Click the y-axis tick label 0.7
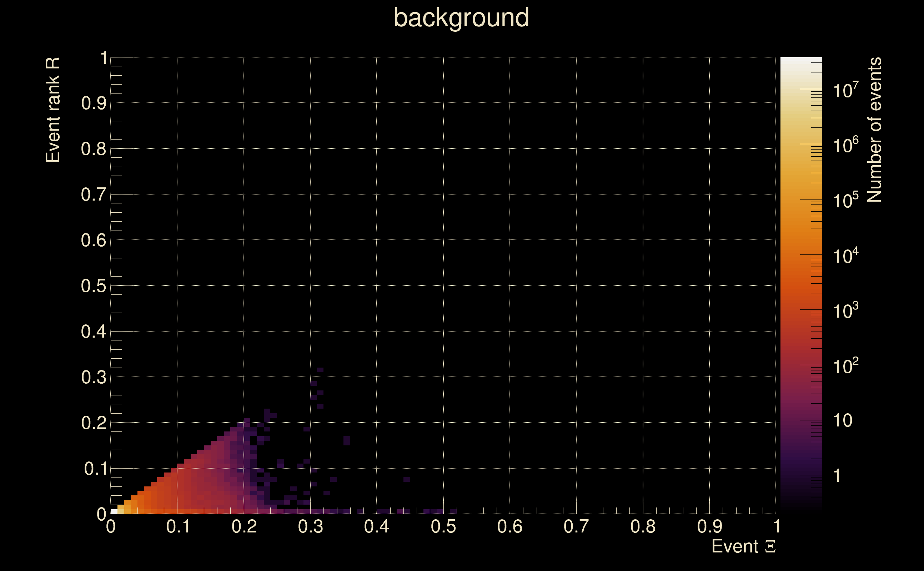This screenshot has height=571, width=924. coord(93,195)
